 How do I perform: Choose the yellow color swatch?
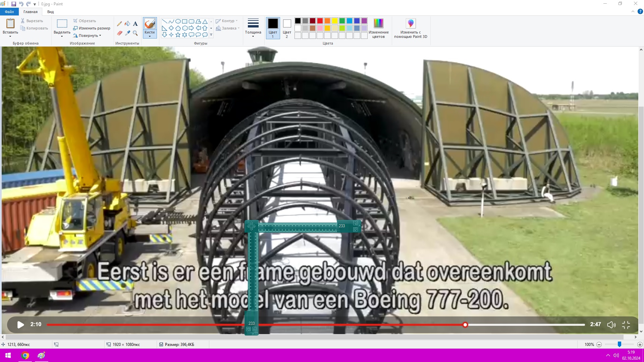coord(335,21)
